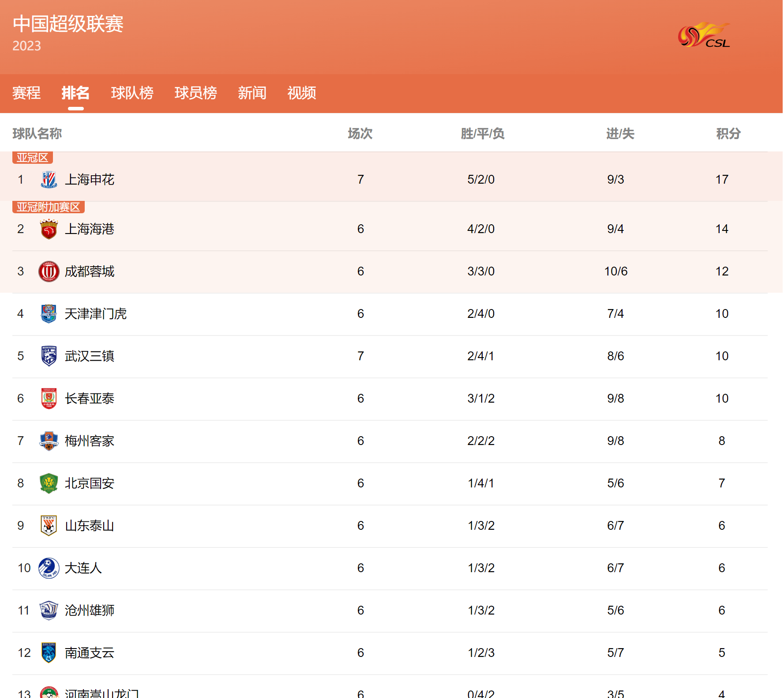Click the 2023 season label
Image resolution: width=784 pixels, height=698 pixels.
26,46
